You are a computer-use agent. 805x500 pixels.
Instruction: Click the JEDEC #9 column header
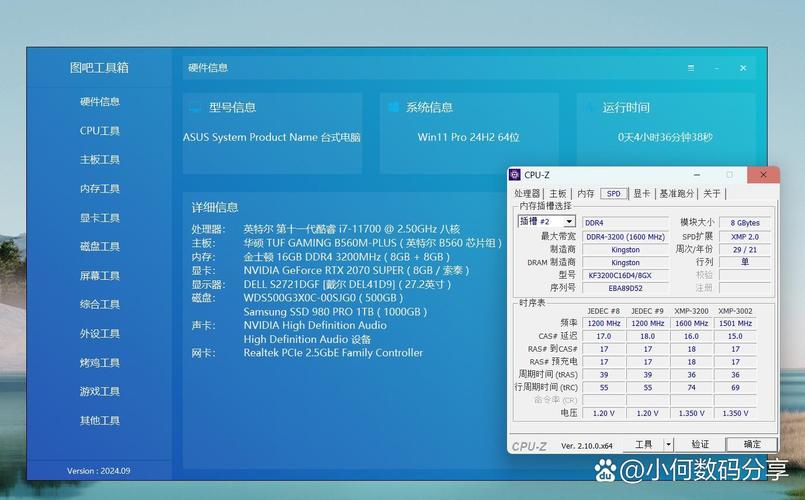click(647, 311)
